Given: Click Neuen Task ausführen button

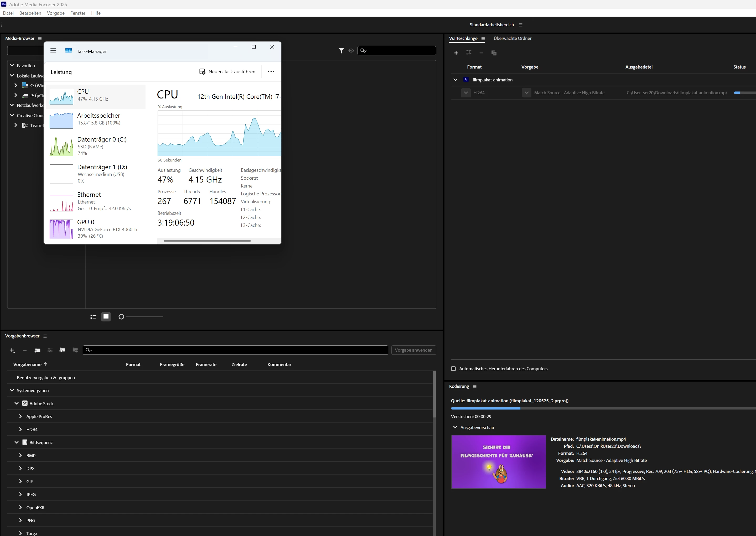Looking at the screenshot, I should pyautogui.click(x=227, y=72).
